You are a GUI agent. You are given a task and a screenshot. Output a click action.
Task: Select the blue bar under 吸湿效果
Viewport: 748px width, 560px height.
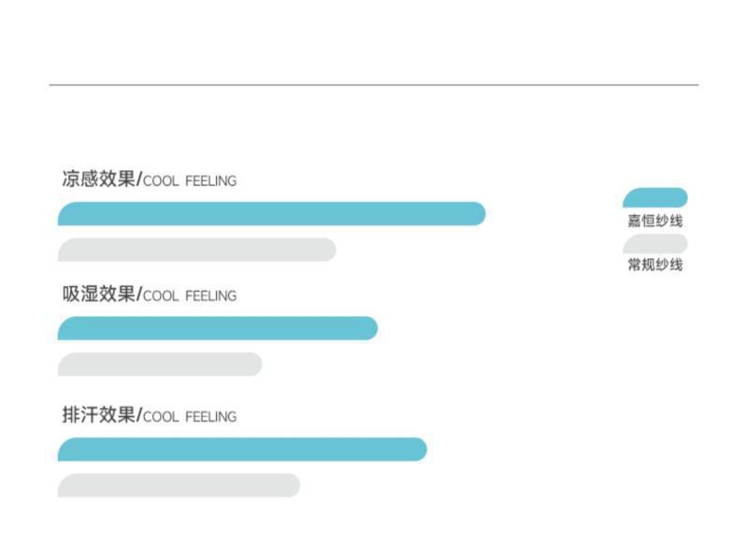point(217,328)
